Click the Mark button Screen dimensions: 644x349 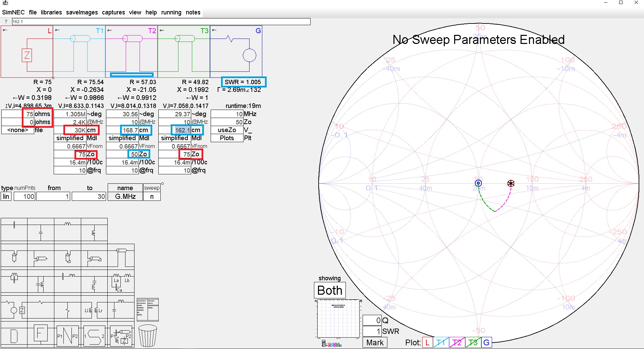[x=375, y=343]
